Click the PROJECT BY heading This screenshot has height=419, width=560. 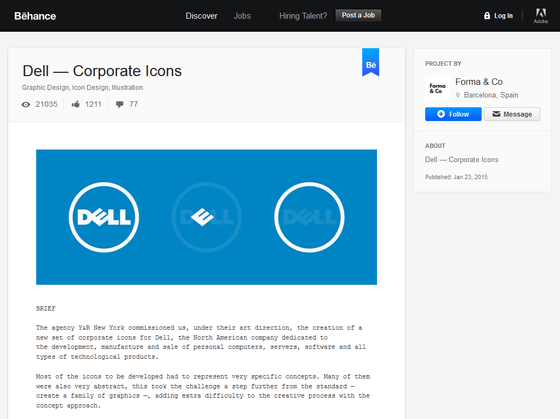tap(443, 64)
